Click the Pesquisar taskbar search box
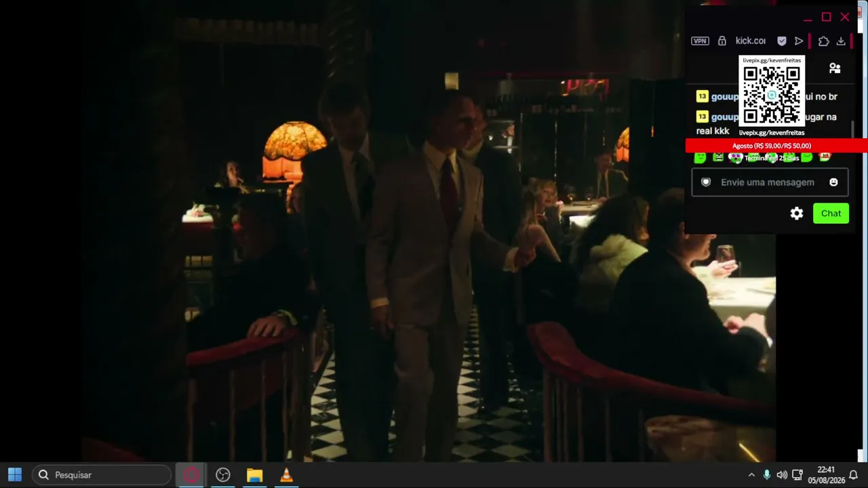 pyautogui.click(x=102, y=475)
